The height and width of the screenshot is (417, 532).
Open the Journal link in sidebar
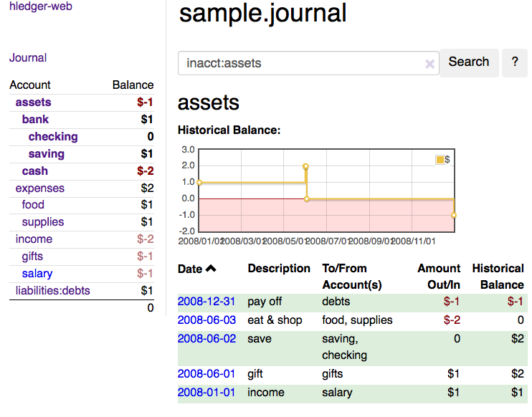pos(28,58)
